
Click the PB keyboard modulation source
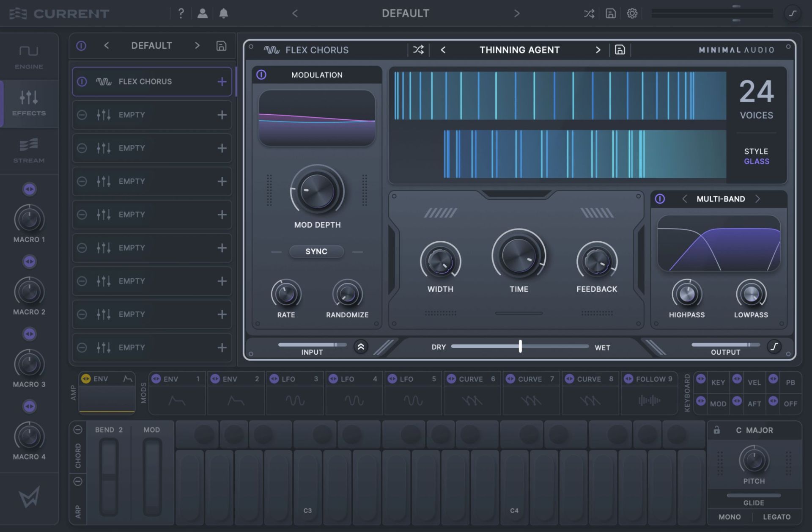click(x=790, y=383)
